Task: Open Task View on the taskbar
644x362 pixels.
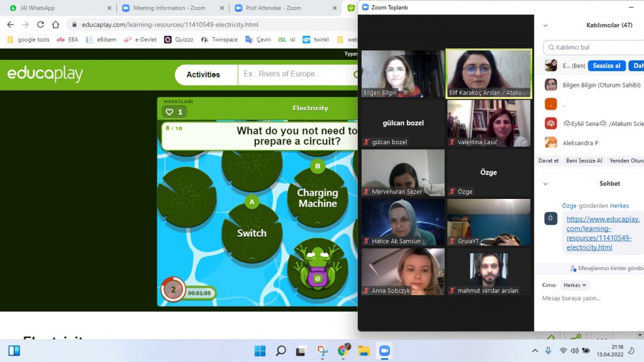Action: (x=301, y=351)
